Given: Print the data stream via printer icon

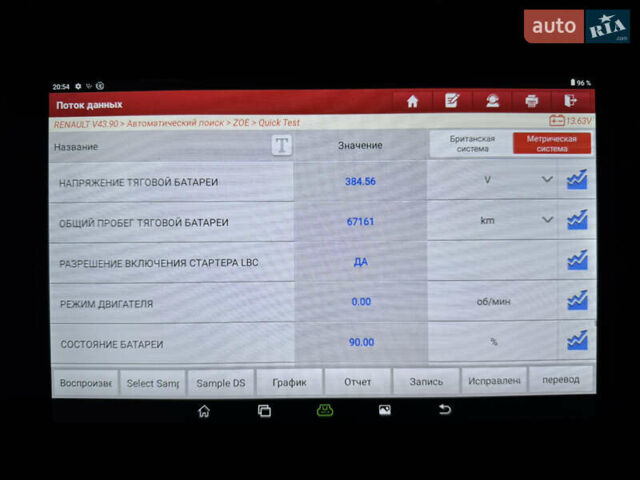Looking at the screenshot, I should click(x=531, y=101).
